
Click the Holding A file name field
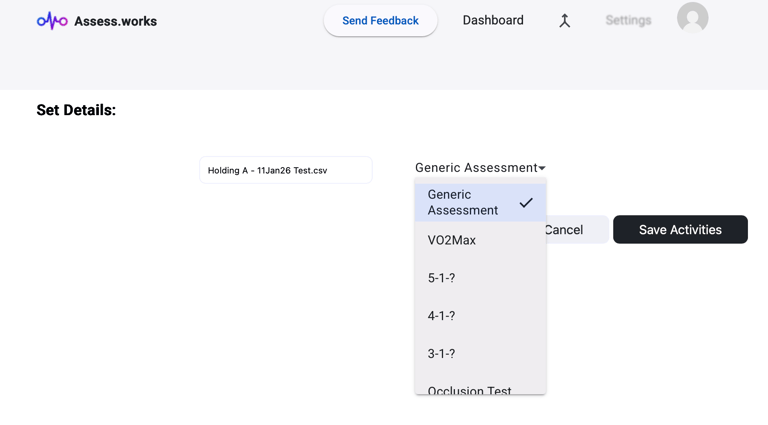[285, 170]
